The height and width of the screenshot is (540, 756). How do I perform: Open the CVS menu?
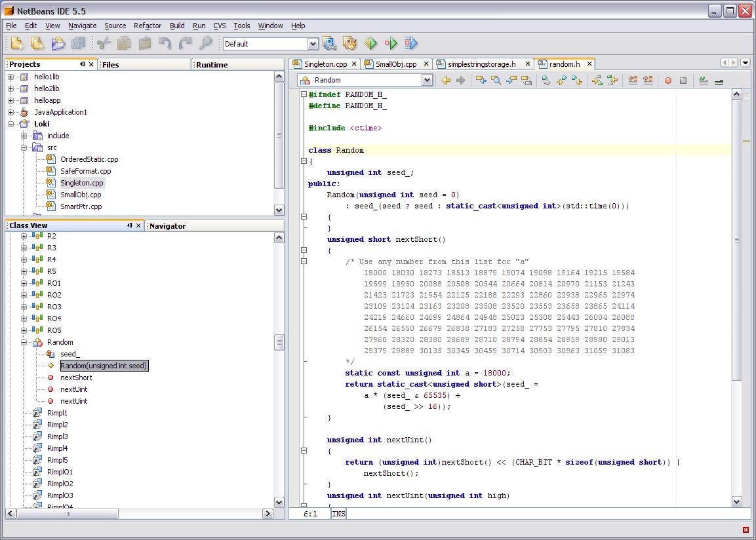click(220, 26)
